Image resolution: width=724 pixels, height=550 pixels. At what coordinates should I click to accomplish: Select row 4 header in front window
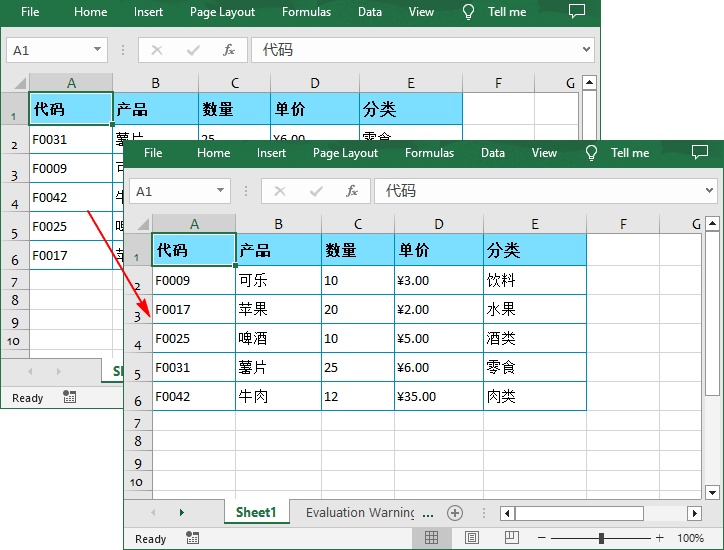[x=138, y=338]
